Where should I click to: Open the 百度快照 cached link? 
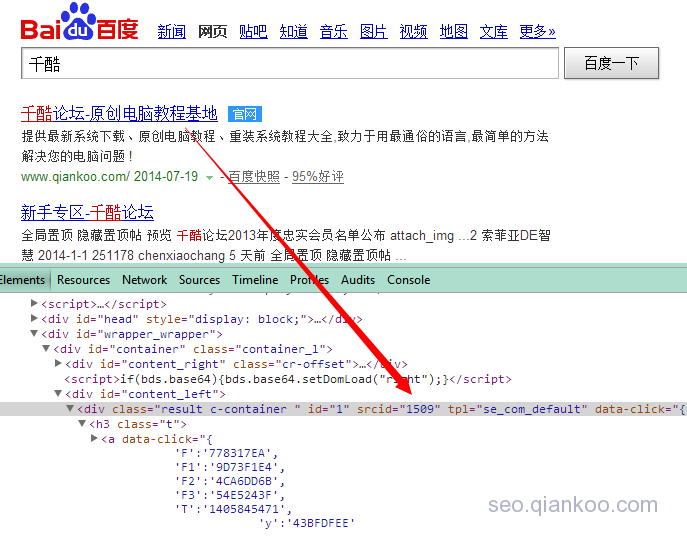[x=254, y=177]
